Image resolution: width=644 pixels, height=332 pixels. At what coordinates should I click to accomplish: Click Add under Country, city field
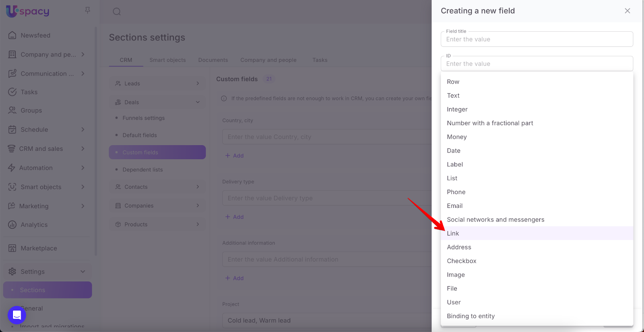234,156
